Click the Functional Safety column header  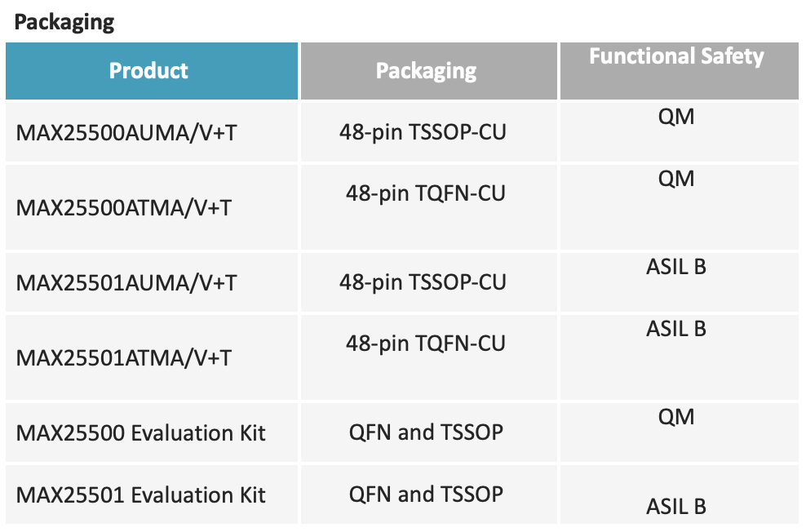(x=679, y=71)
